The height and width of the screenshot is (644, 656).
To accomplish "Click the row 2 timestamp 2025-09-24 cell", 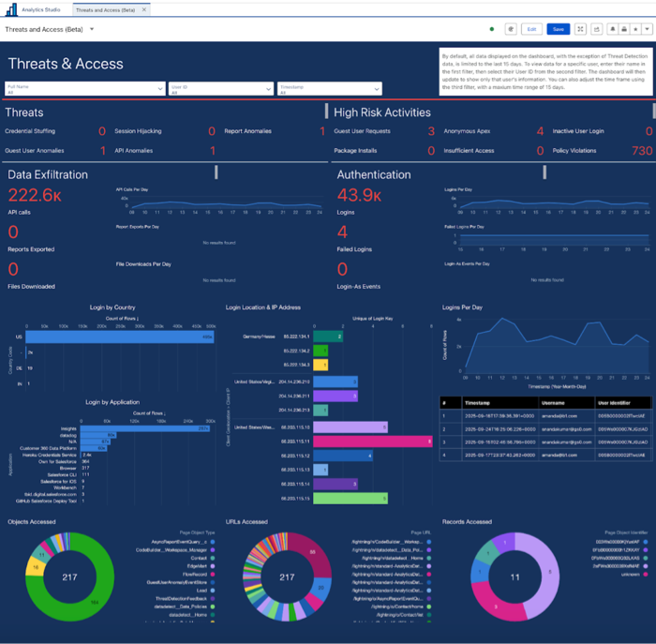I will pos(499,429).
